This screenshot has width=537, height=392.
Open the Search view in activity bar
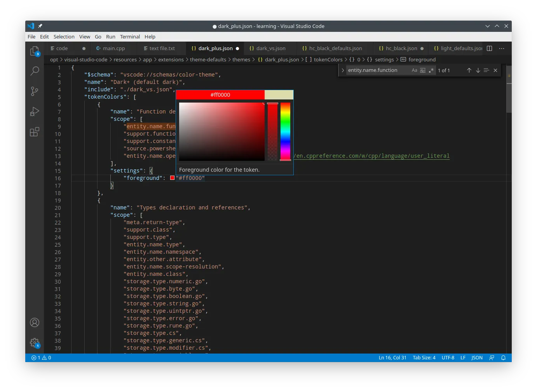coord(35,71)
